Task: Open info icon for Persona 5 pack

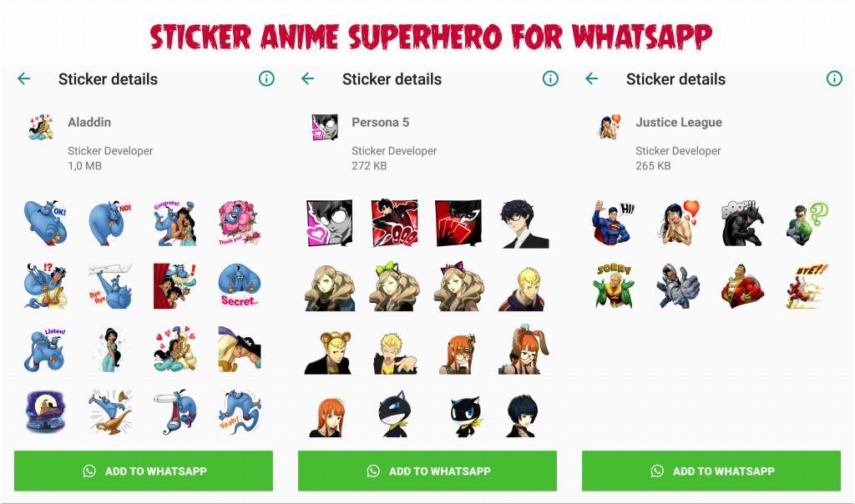Action: click(550, 79)
